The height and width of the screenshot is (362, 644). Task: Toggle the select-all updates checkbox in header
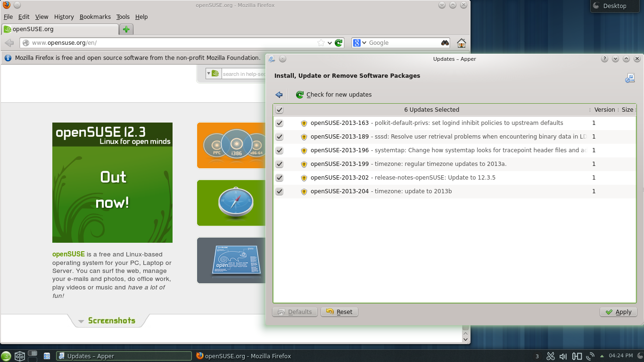[280, 110]
